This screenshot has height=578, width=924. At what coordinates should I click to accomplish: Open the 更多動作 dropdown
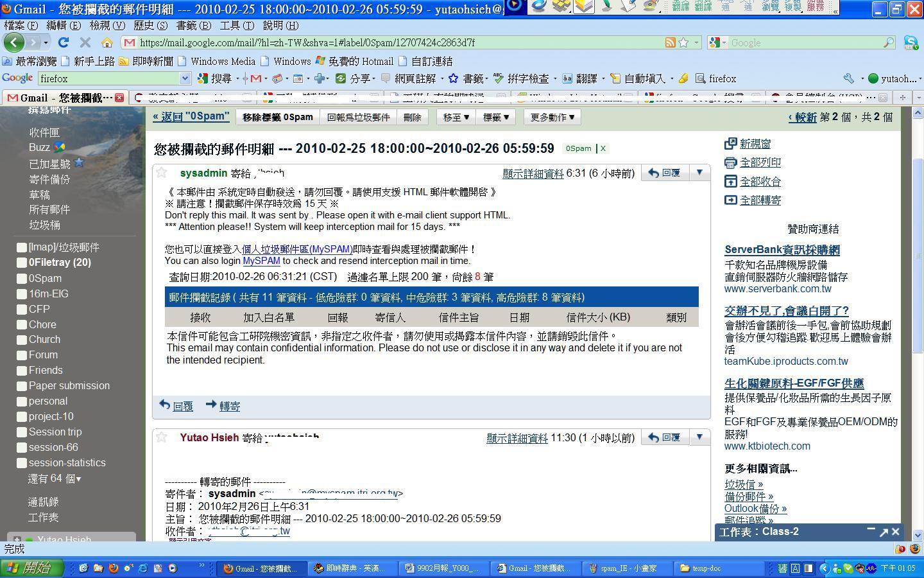click(552, 117)
